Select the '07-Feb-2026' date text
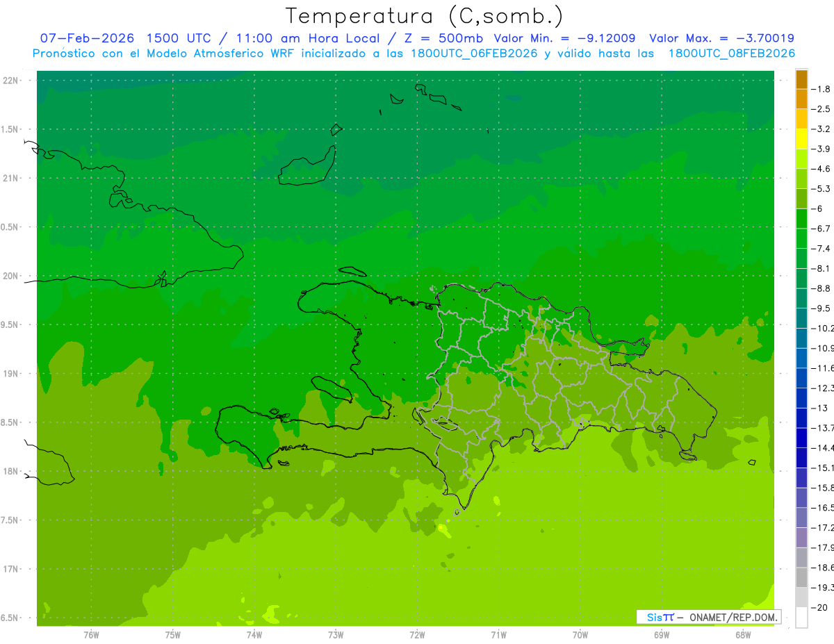This screenshot has height=644, width=834. click(x=88, y=38)
